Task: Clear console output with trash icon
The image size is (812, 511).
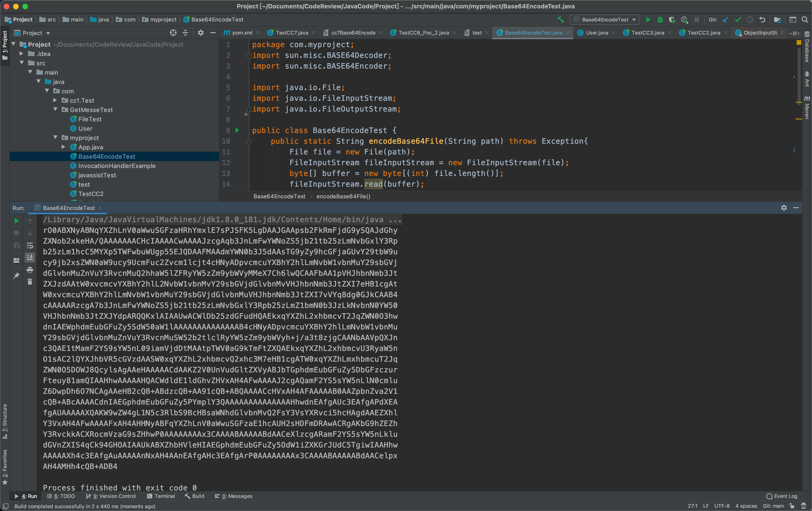Action: coord(30,282)
